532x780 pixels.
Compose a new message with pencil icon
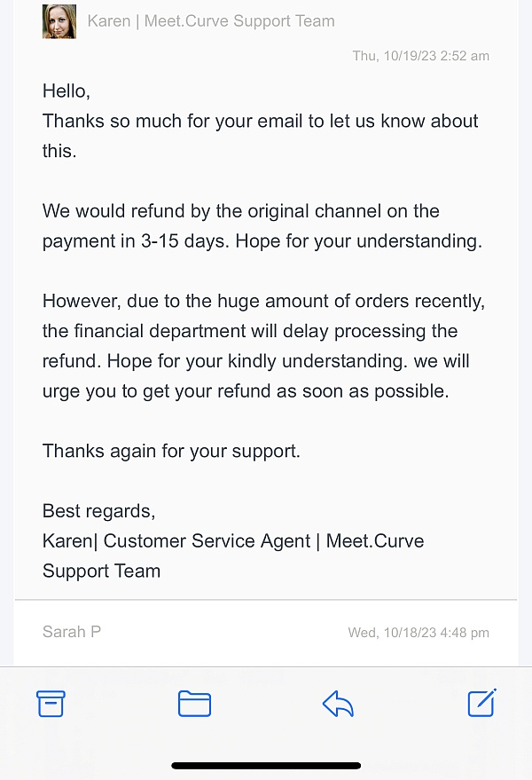pyautogui.click(x=481, y=703)
